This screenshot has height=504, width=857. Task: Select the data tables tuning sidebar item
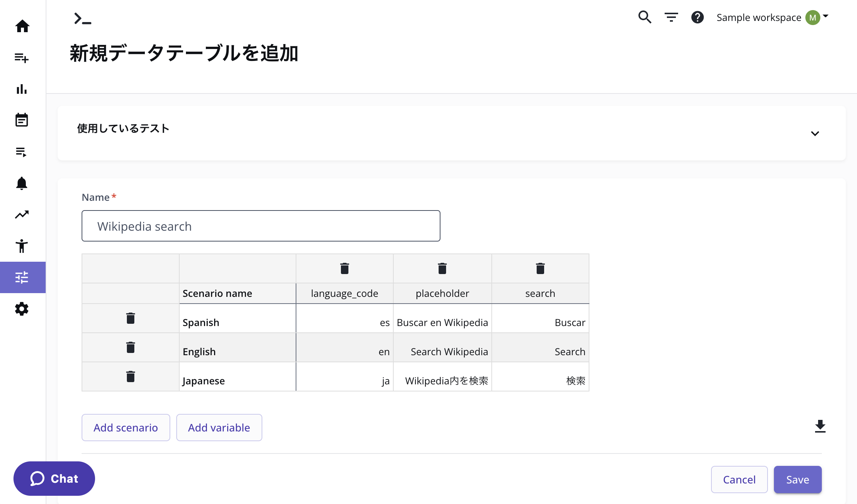pyautogui.click(x=22, y=277)
